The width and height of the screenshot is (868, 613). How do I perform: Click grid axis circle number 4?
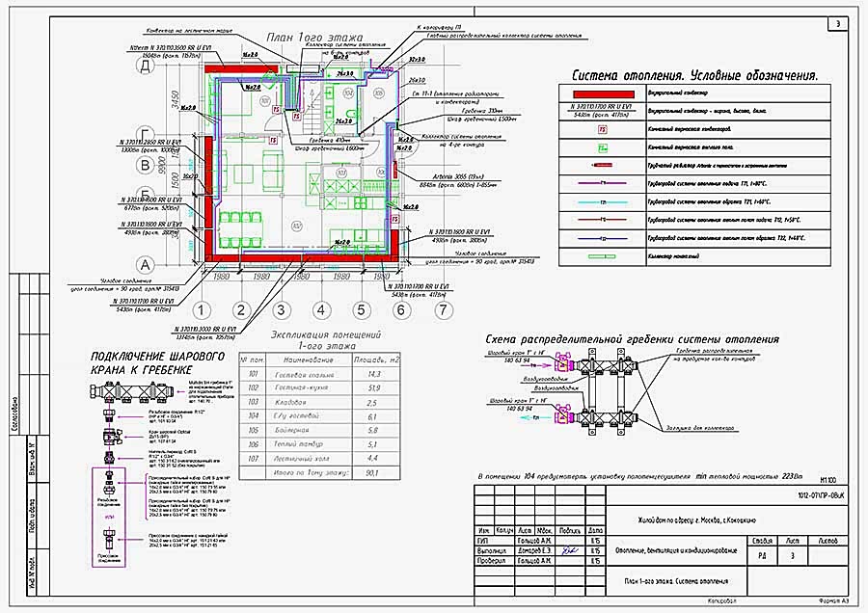[320, 310]
